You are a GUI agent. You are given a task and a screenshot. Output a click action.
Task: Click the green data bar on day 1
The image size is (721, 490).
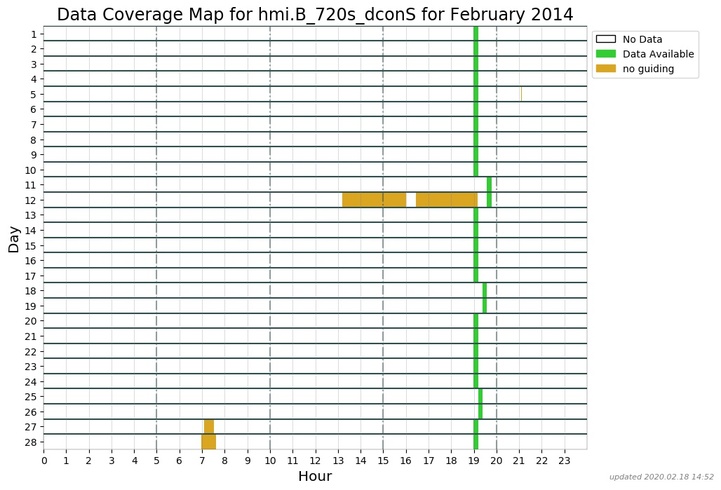click(x=476, y=33)
